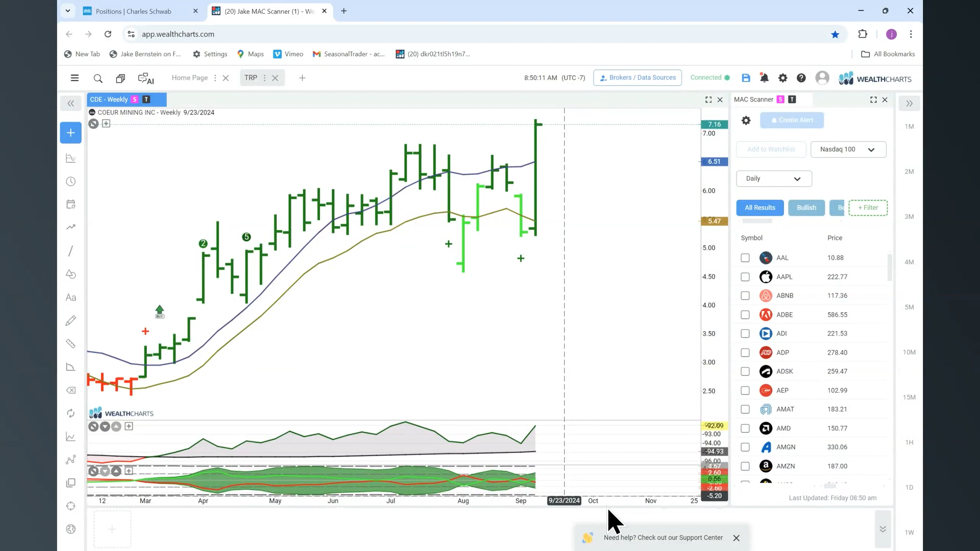Check the ABNB row checkbox
This screenshot has height=551, width=980.
[745, 296]
